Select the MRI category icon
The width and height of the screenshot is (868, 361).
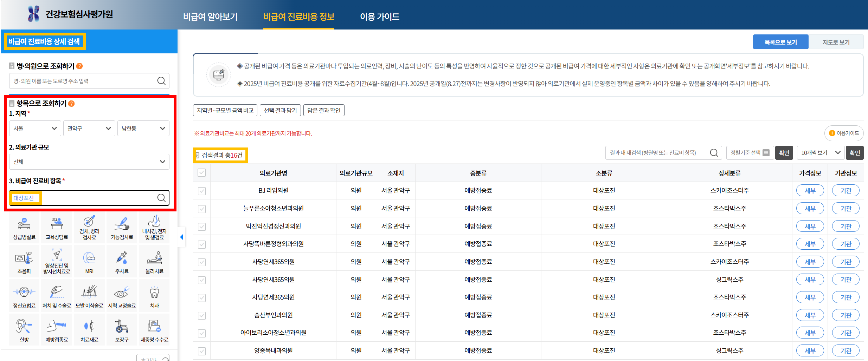click(89, 261)
